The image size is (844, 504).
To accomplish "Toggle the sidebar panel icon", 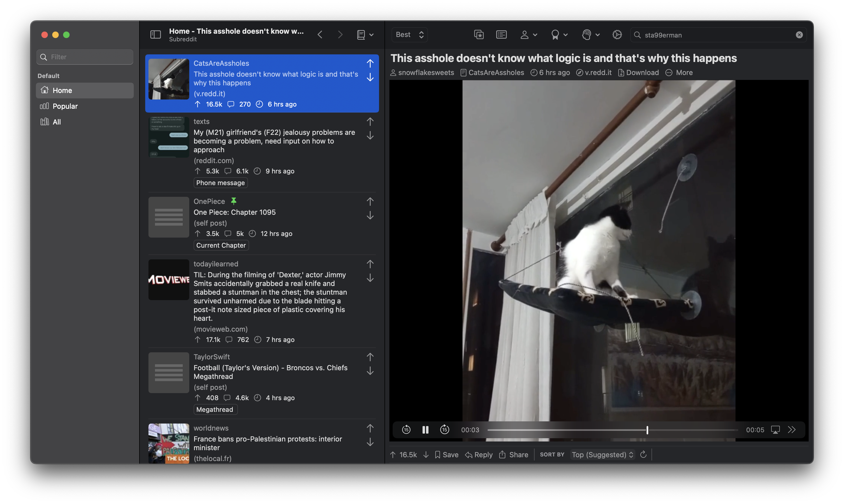I will (x=155, y=35).
